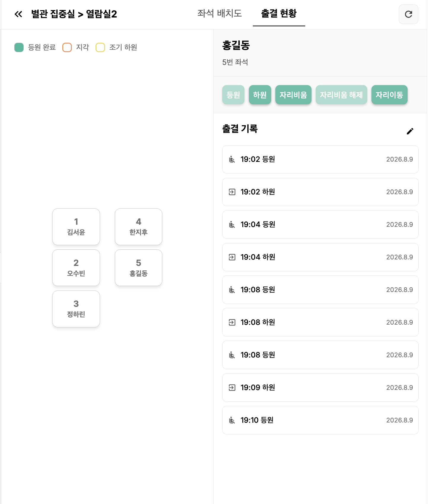This screenshot has height=504, width=429.
Task: Click the 19:09 하원 record text
Action: (x=258, y=388)
